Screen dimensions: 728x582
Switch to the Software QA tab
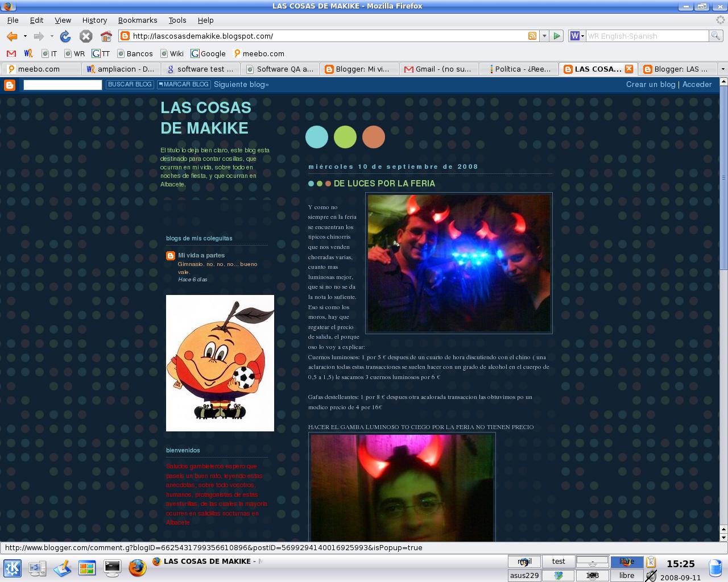coord(279,69)
